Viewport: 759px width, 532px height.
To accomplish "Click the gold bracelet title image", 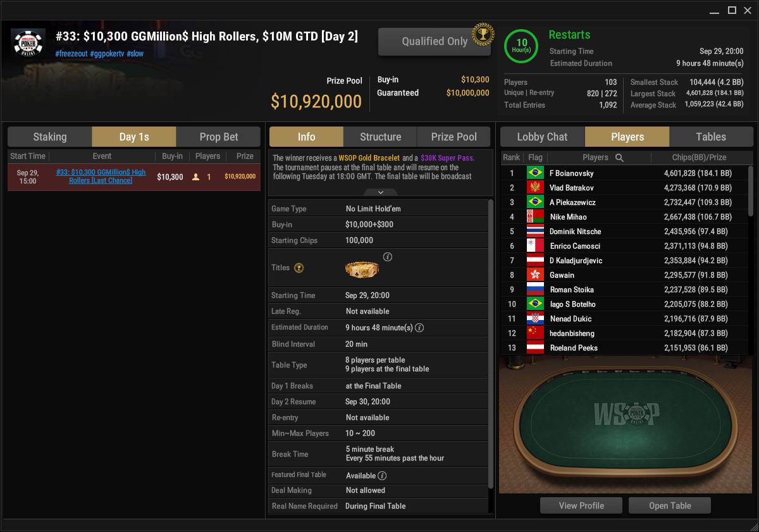I will click(x=362, y=269).
